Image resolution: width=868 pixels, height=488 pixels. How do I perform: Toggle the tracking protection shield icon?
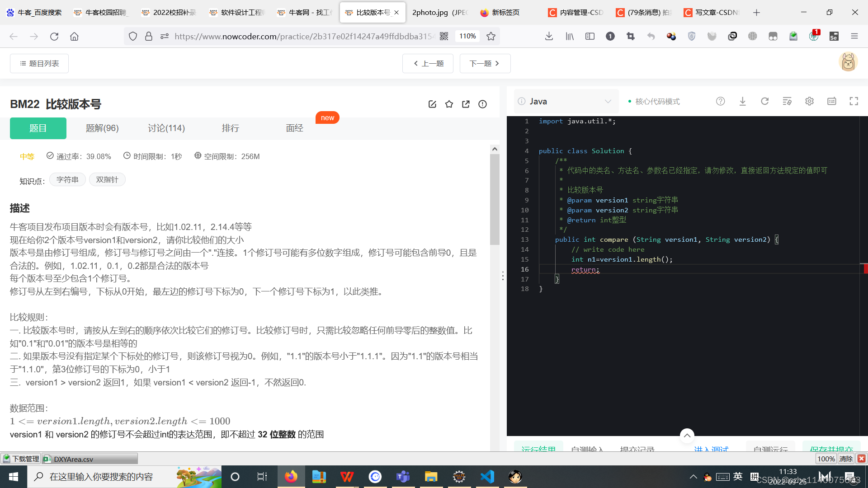[132, 36]
